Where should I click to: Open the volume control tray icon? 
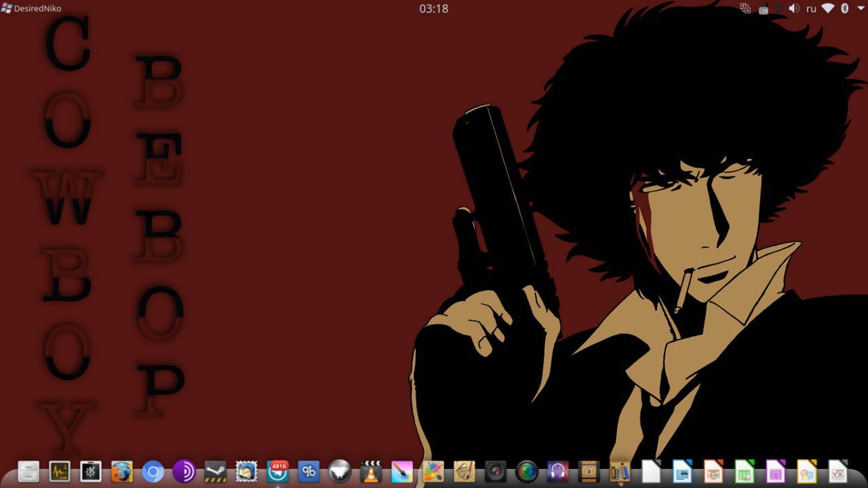tap(794, 8)
